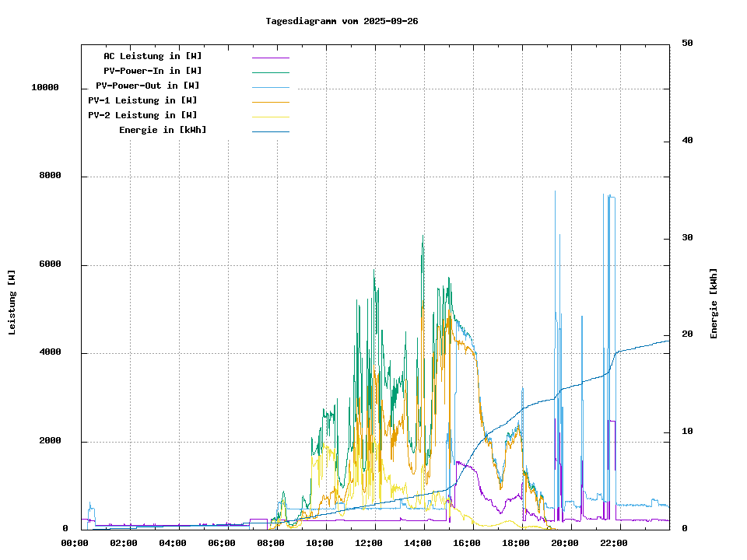Click the 22:00 time axis label

click(614, 543)
